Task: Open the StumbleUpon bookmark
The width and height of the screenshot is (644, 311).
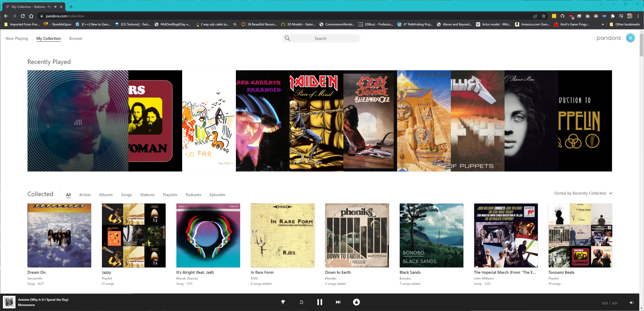Action: [x=58, y=24]
